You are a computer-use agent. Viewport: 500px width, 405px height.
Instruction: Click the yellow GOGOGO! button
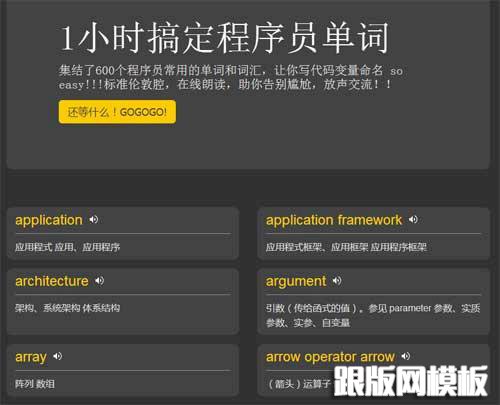[117, 112]
